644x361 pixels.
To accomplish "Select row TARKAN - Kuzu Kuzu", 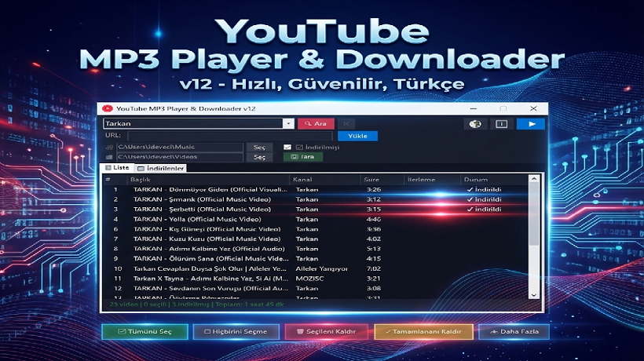I will tap(316, 239).
